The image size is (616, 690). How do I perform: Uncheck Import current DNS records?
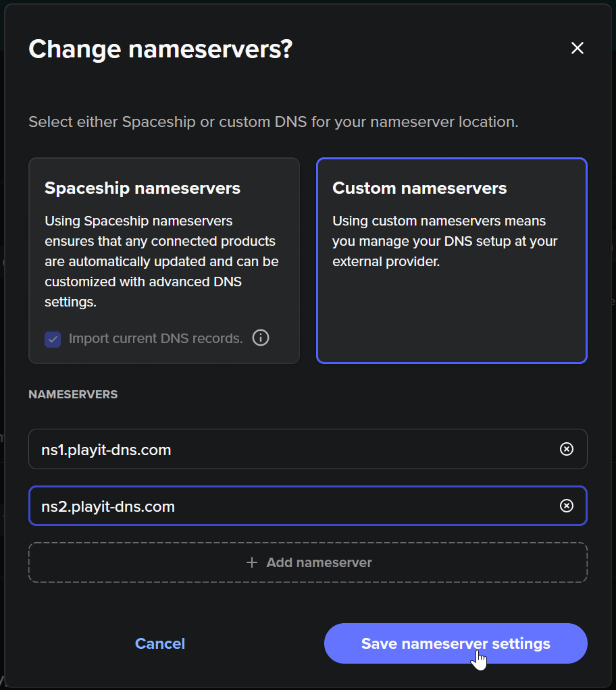(x=53, y=339)
